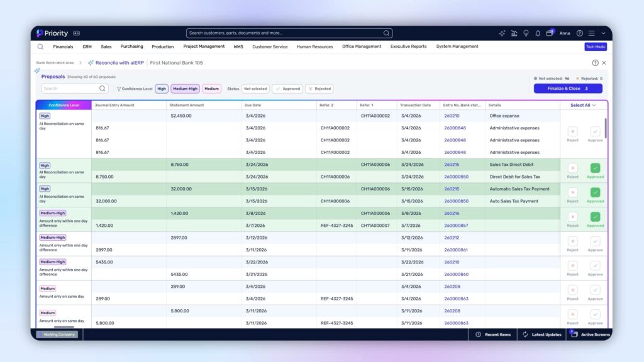
Task: Toggle the Approved status filter
Action: tap(287, 89)
